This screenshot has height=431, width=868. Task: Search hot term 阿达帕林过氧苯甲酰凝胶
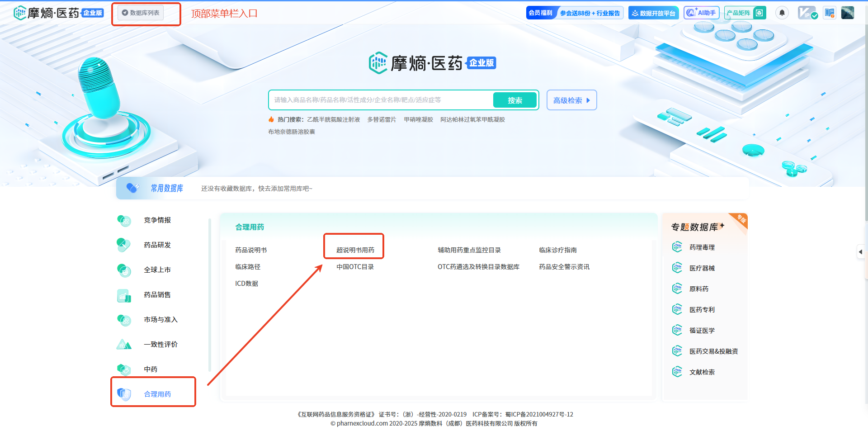(473, 119)
